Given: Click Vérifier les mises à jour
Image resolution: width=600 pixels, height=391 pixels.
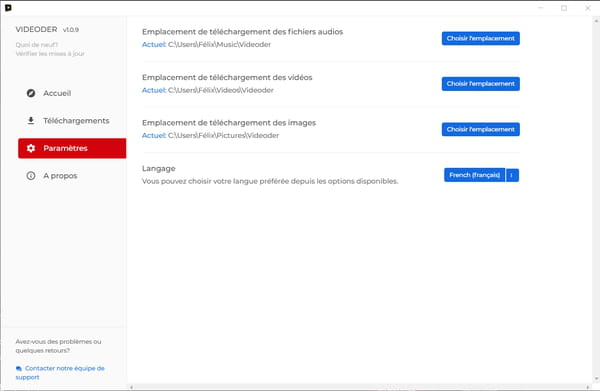Looking at the screenshot, I should 50,54.
